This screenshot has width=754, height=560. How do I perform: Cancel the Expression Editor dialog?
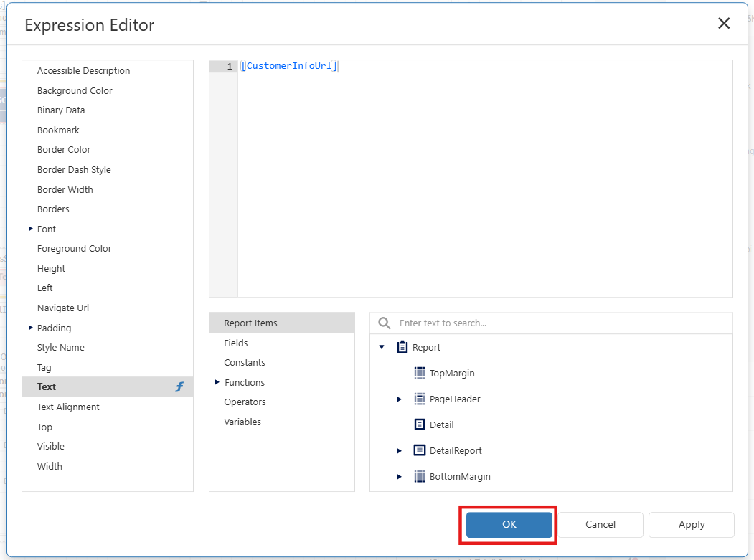coord(600,524)
